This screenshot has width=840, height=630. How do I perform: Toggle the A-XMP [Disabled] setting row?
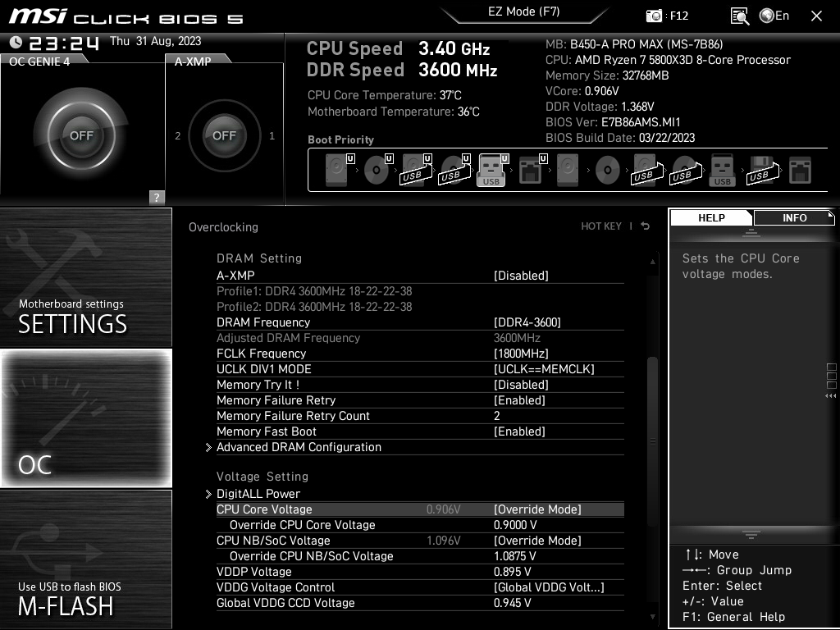click(x=420, y=276)
